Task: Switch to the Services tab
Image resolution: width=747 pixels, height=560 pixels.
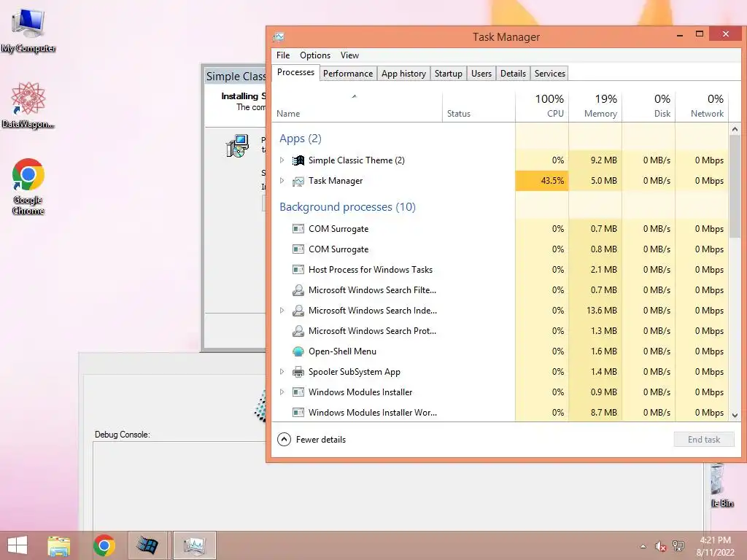Action: click(x=550, y=74)
